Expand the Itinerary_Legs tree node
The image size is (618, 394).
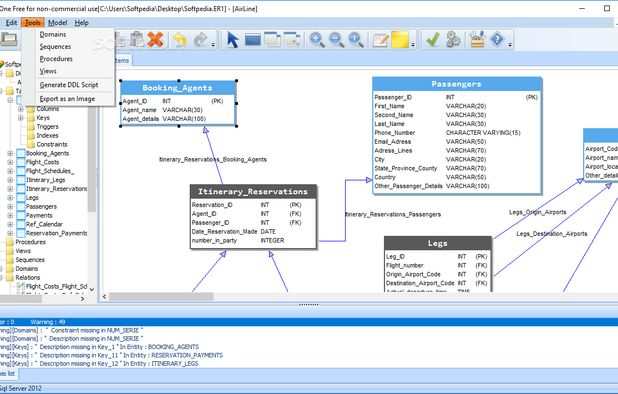(10, 180)
